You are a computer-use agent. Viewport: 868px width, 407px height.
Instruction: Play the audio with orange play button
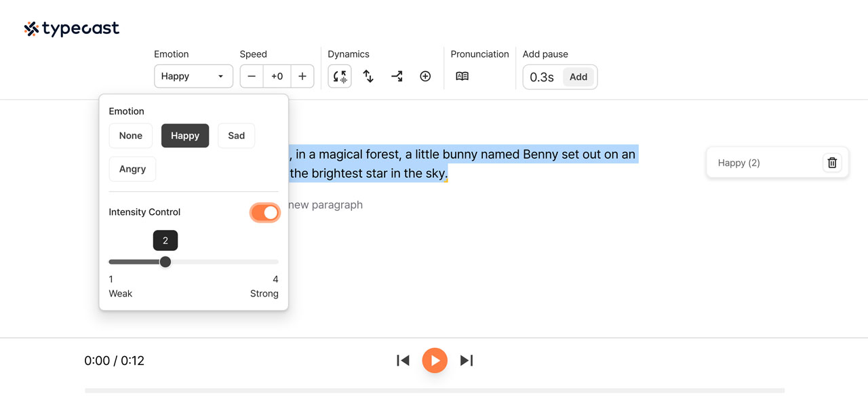[435, 360]
